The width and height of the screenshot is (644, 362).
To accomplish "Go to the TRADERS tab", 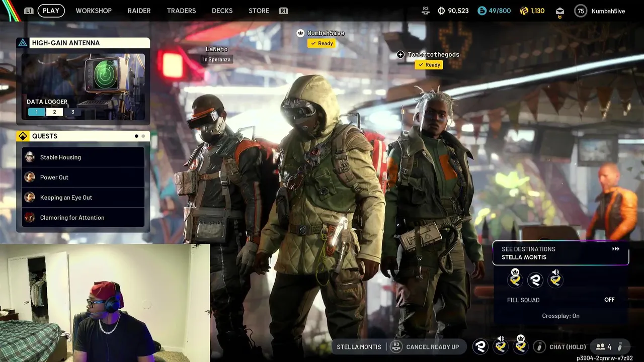I will pyautogui.click(x=181, y=11).
